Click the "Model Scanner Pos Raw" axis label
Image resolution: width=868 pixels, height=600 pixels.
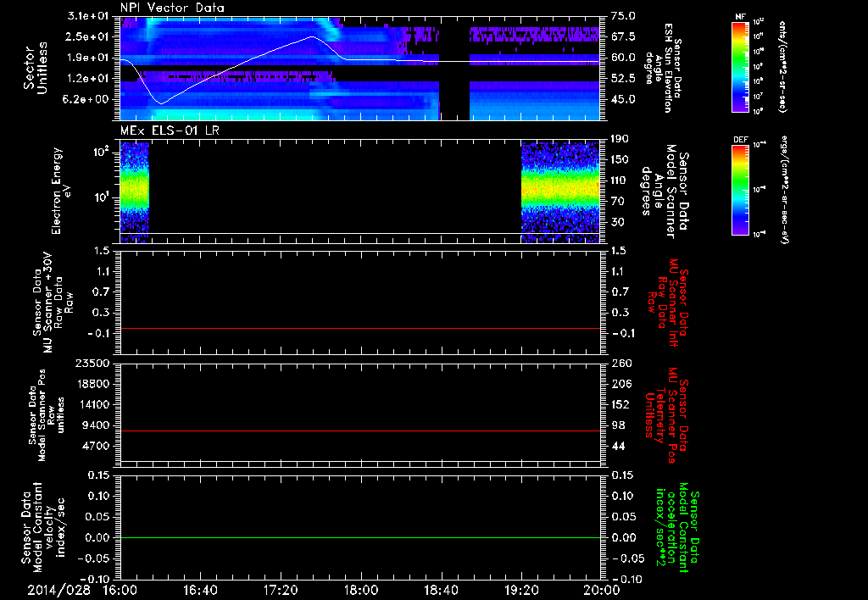(46, 415)
